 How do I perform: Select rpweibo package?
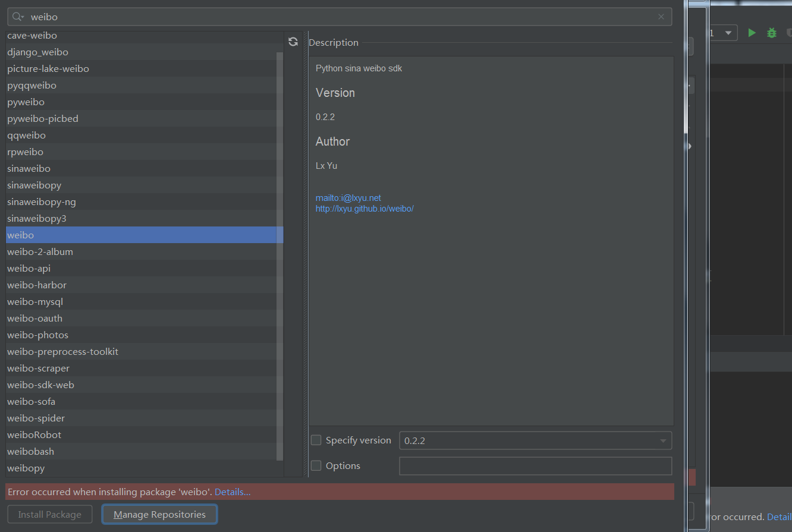tap(144, 152)
